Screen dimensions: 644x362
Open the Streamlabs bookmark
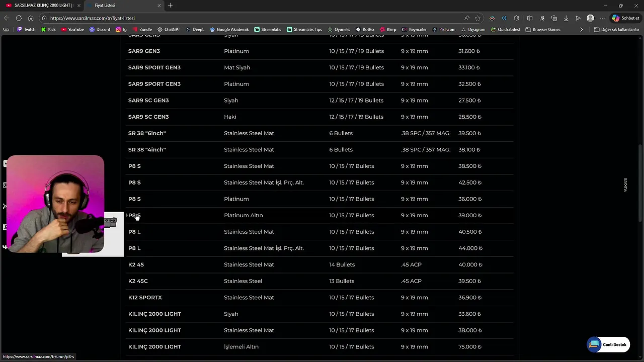268,30
